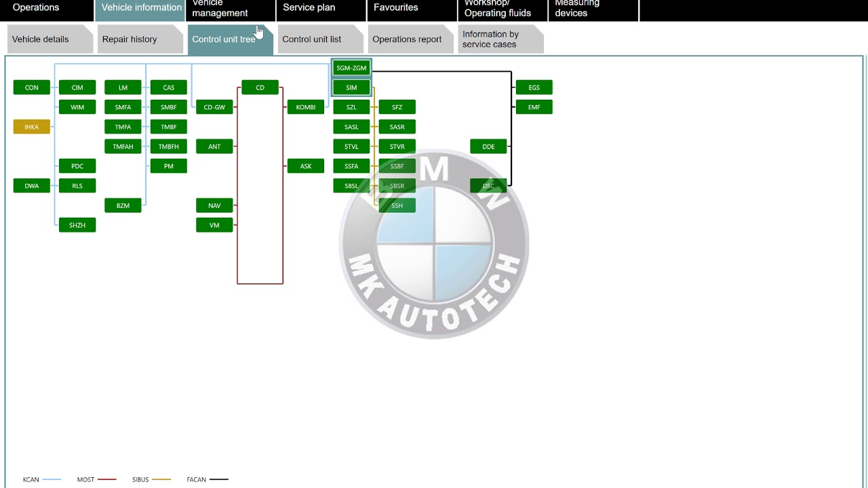Viewport: 868px width, 488px height.
Task: Select the CD-GW gateway node
Action: click(214, 107)
